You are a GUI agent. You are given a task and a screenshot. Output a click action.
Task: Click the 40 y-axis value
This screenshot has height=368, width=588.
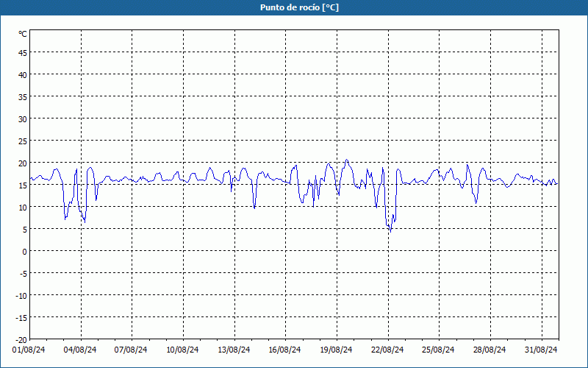(x=23, y=75)
